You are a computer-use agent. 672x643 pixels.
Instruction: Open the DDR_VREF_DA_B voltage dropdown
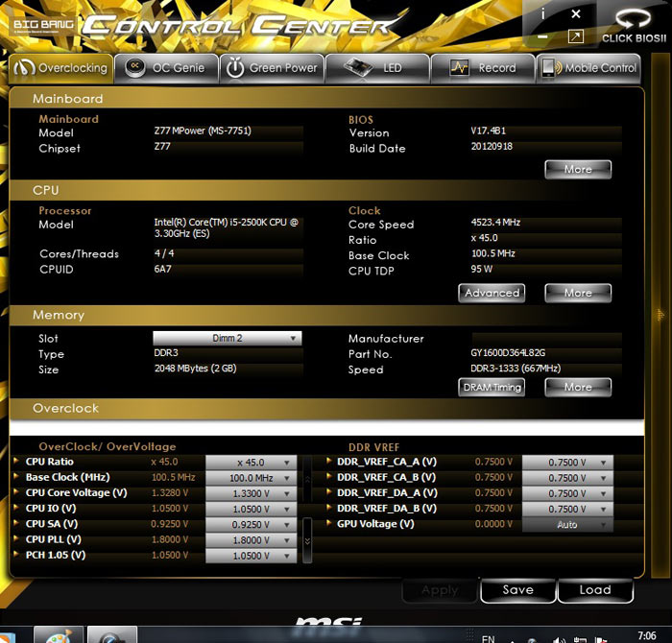pos(567,510)
